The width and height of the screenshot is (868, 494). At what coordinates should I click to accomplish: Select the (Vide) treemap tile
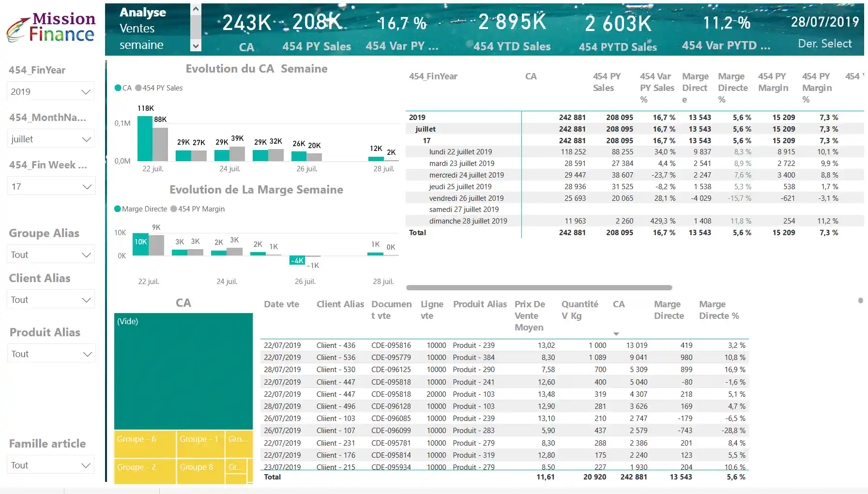tap(183, 371)
